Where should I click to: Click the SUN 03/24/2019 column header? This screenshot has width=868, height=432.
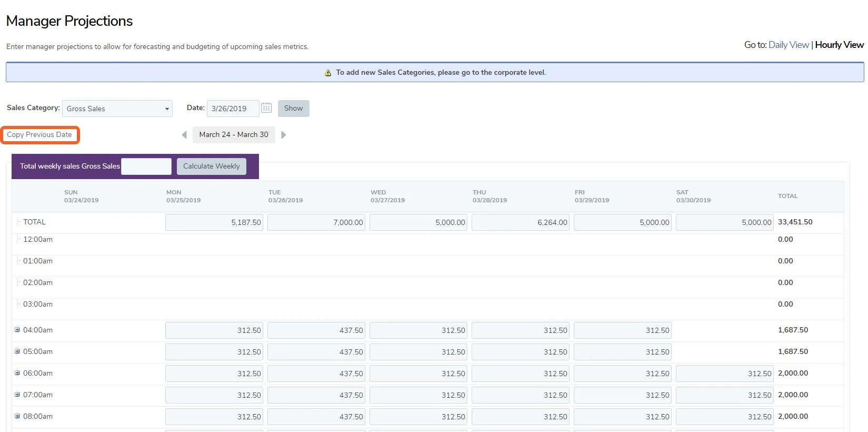click(82, 197)
